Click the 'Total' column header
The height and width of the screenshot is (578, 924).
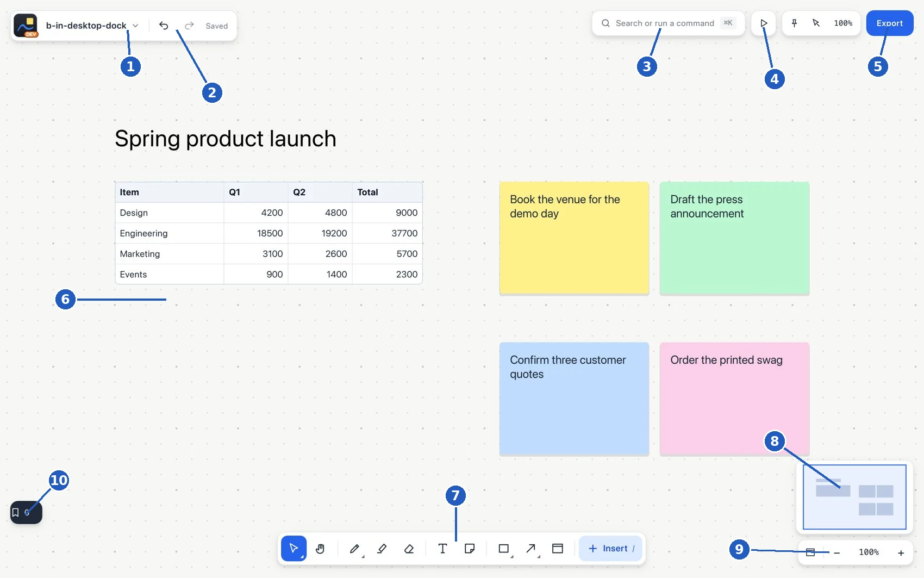(x=387, y=192)
